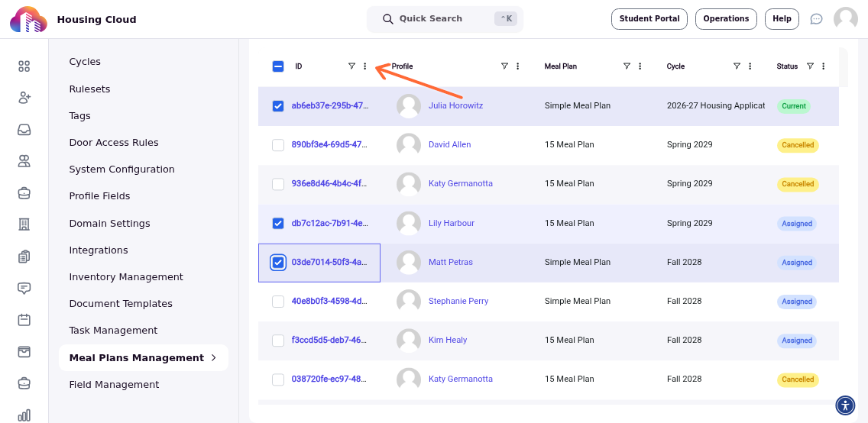868x423 pixels.
Task: Click Matt Petras's avatar picture
Action: coord(409,263)
